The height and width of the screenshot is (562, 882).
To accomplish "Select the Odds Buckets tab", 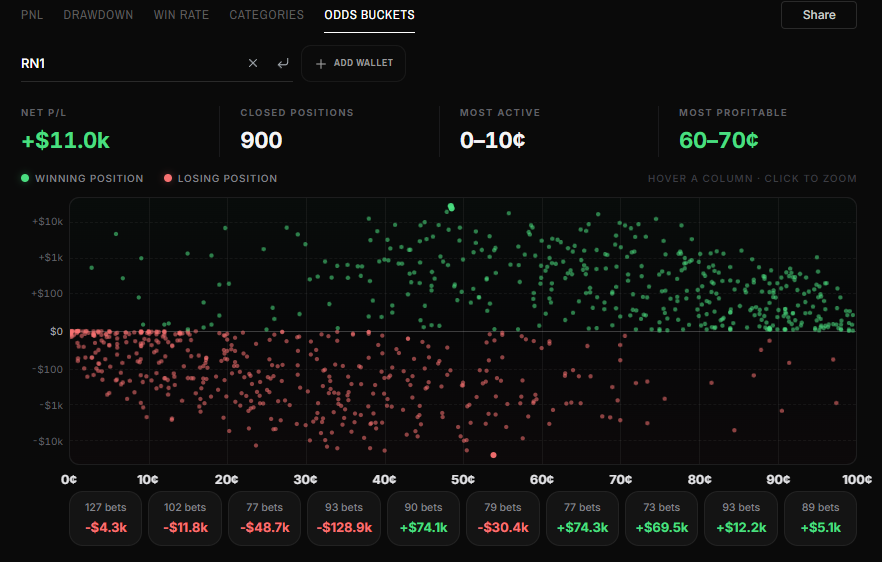I will click(x=370, y=15).
